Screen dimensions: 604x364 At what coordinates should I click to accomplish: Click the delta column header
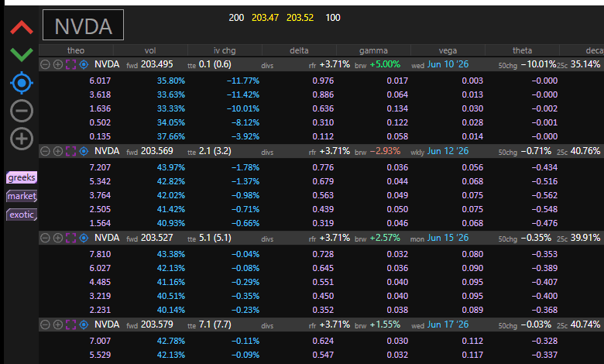click(299, 50)
